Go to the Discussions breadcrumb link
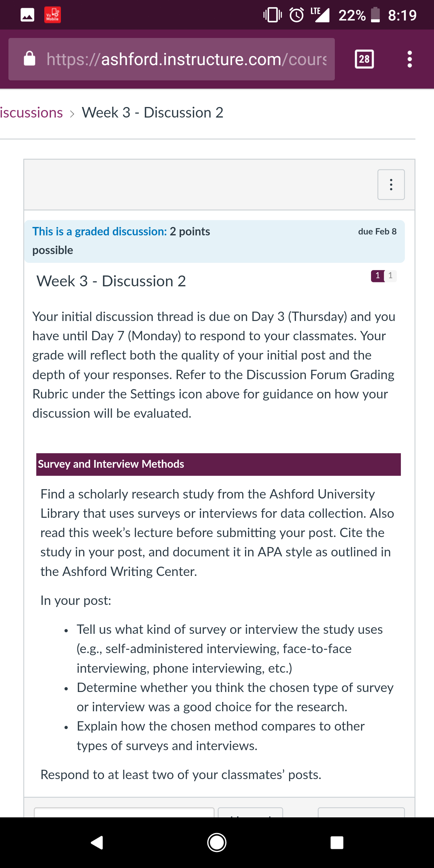The height and width of the screenshot is (868, 434). tap(31, 112)
